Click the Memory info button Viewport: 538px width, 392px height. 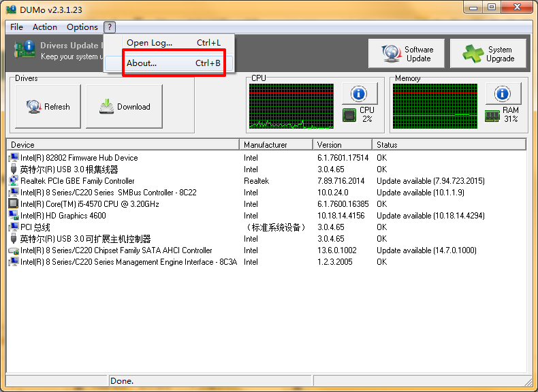pos(503,94)
